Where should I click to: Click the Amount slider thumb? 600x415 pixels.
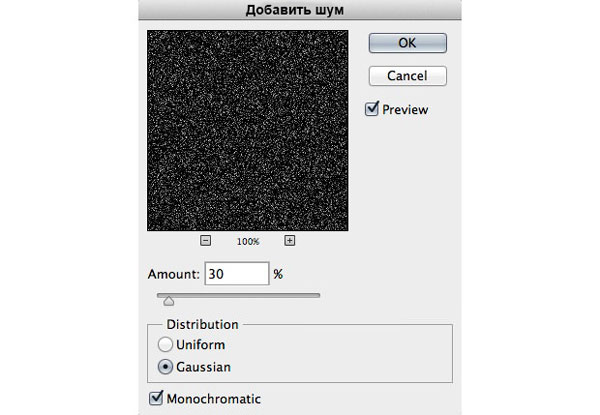[x=169, y=301]
